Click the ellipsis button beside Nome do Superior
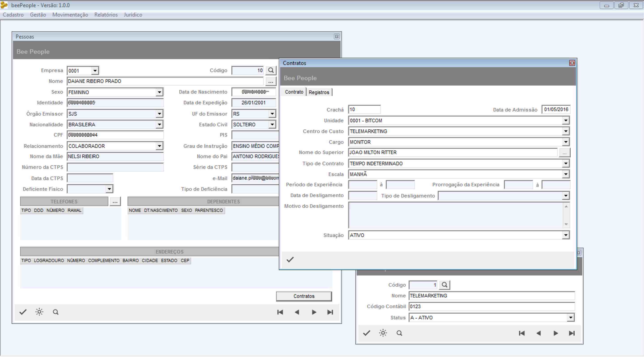This screenshot has height=357, width=644. coord(564,152)
